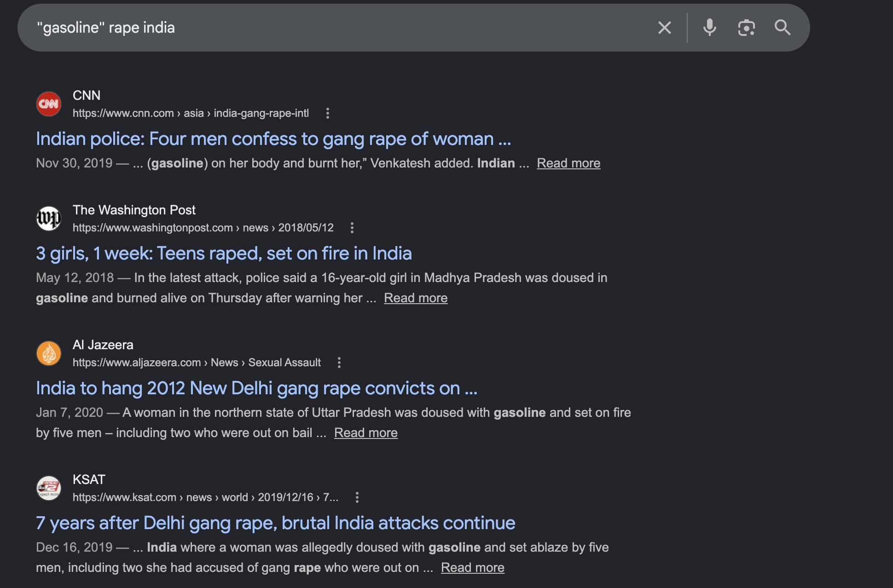Open 'Indian police: Four men confess' headline
893x588 pixels.
[273, 139]
